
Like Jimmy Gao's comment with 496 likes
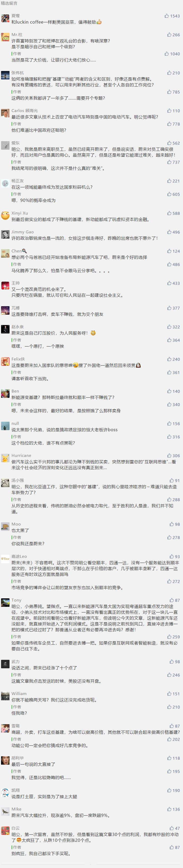click(x=169, y=232)
